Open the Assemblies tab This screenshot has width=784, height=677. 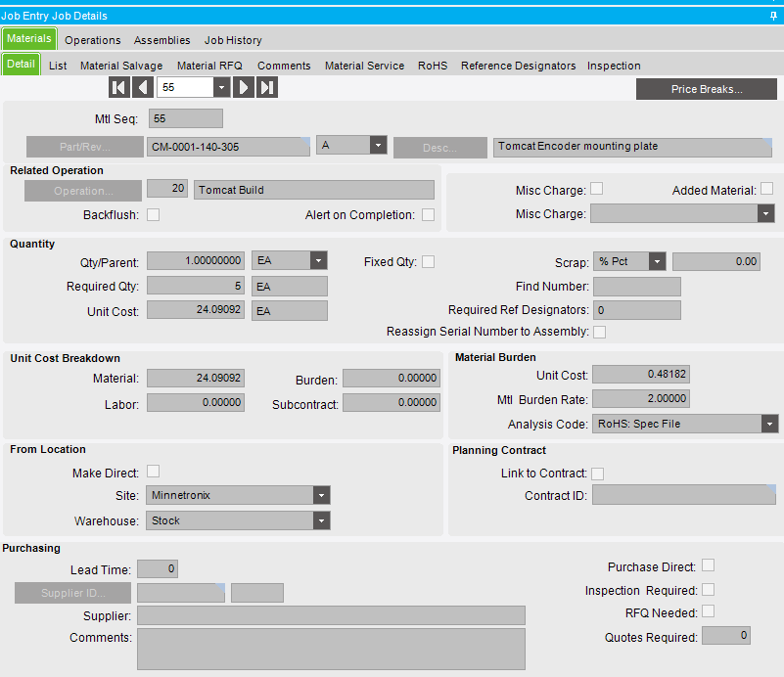click(x=162, y=40)
